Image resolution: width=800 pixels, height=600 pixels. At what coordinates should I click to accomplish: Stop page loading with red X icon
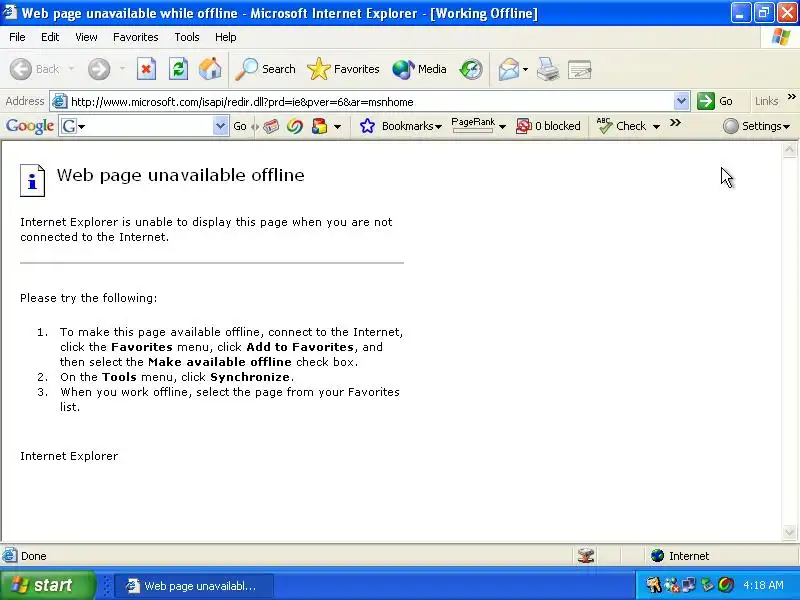tap(146, 69)
